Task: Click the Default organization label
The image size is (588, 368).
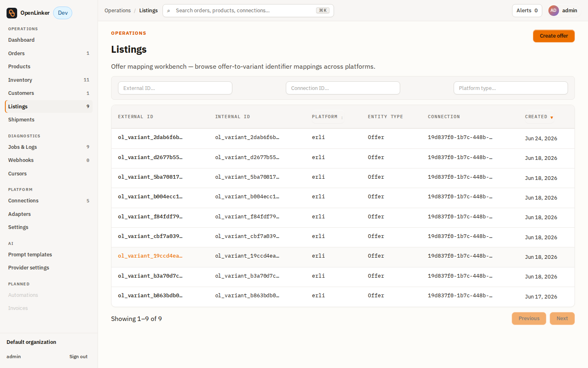Action: (31, 342)
